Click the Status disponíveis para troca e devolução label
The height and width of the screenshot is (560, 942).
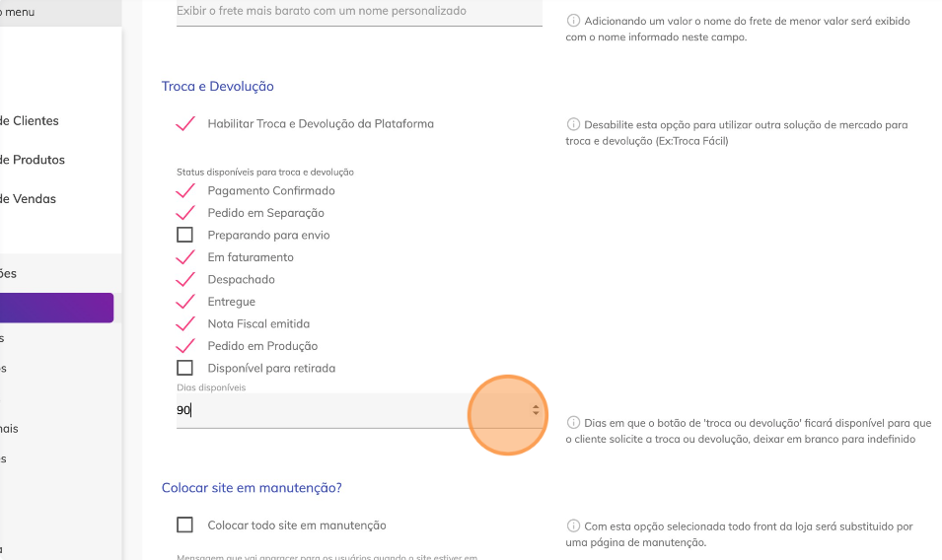point(265,173)
